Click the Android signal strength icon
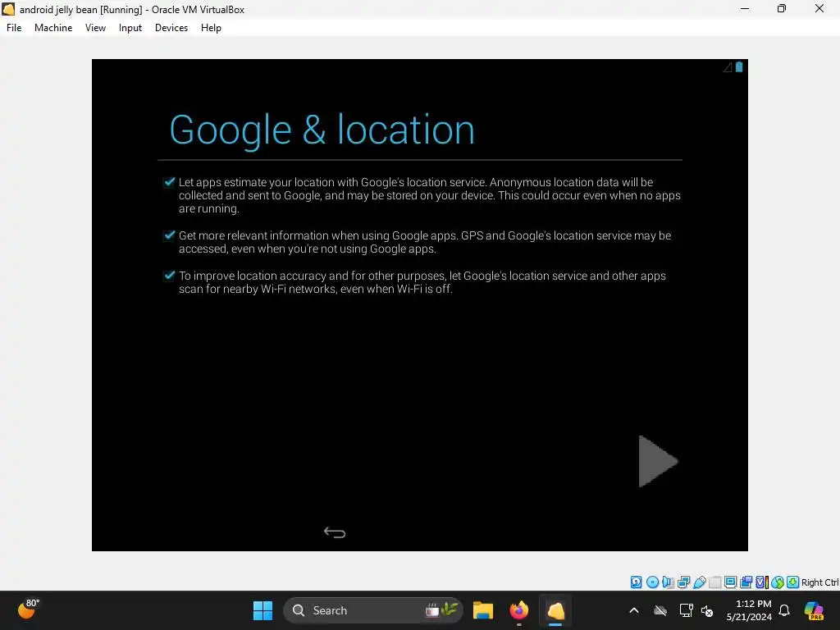Image resolution: width=840 pixels, height=630 pixels. [x=728, y=67]
